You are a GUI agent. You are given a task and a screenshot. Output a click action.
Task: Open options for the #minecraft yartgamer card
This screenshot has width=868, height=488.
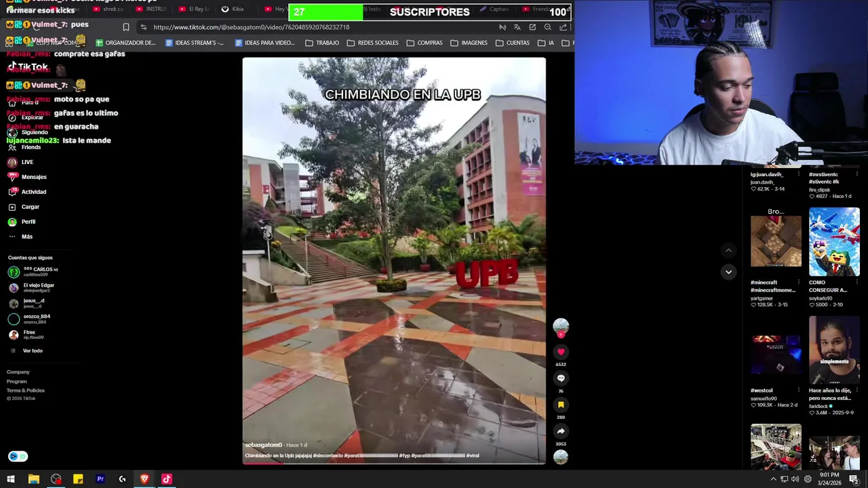(798, 283)
